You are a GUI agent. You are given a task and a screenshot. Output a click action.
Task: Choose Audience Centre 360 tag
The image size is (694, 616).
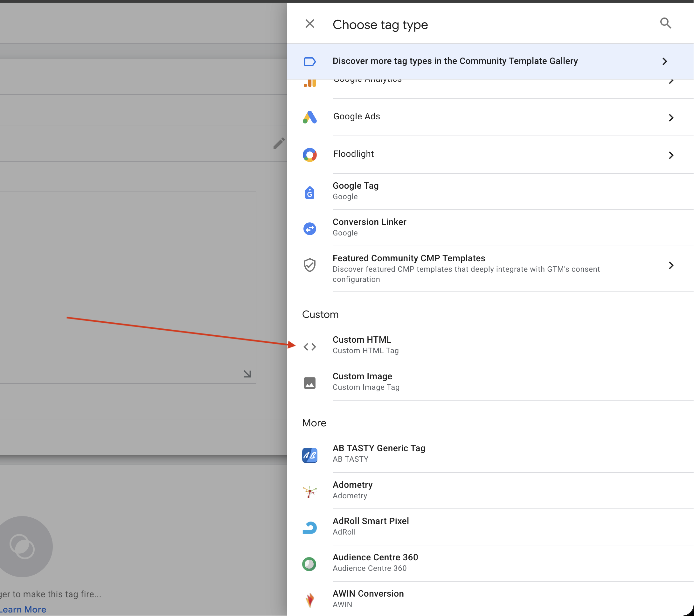coord(490,563)
